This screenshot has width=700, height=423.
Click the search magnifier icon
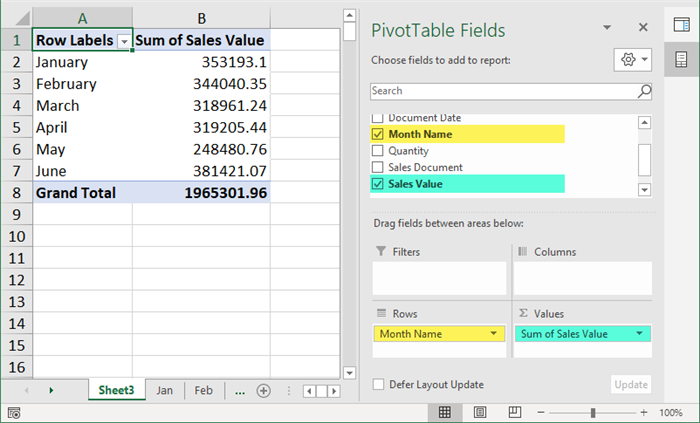click(x=644, y=91)
